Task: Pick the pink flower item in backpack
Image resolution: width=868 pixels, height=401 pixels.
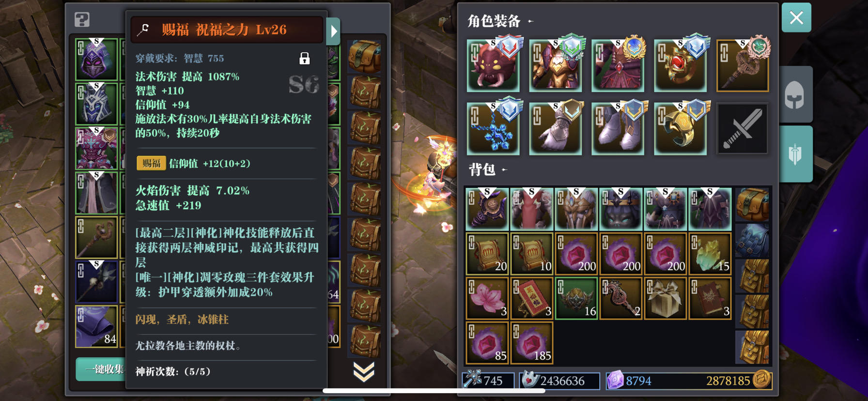Action: [x=487, y=298]
